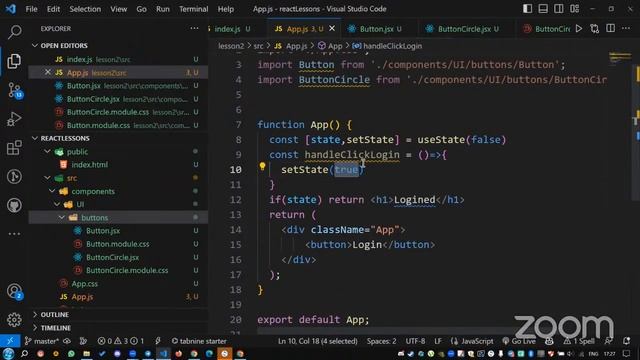640x360 pixels.
Task: Open the Explorer view icon
Action: (14, 61)
